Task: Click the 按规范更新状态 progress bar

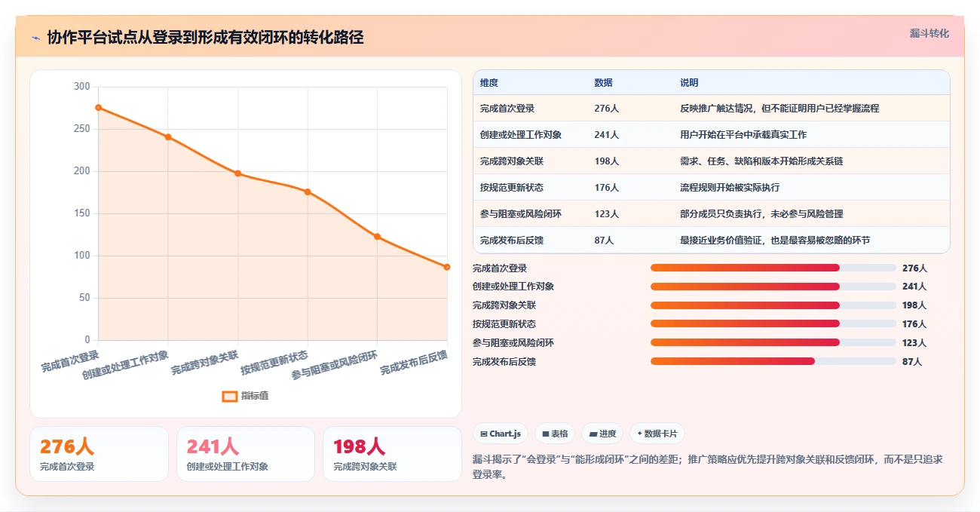Action: (x=773, y=323)
